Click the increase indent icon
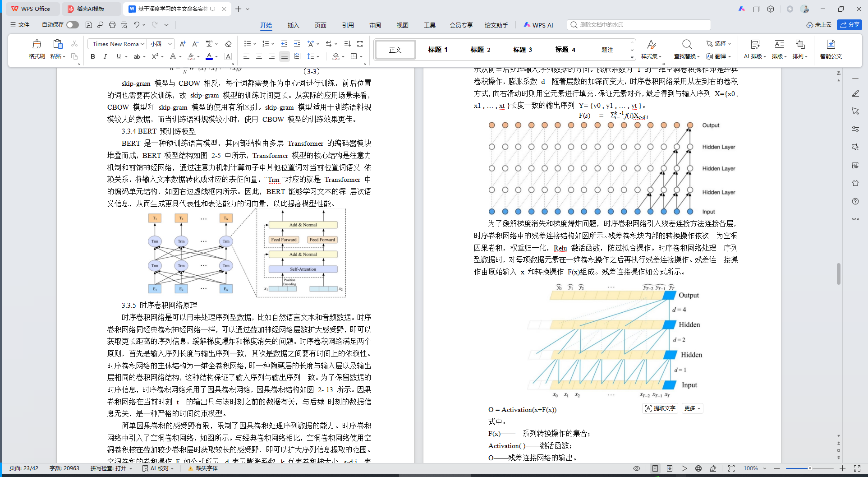868x477 pixels. pos(297,44)
